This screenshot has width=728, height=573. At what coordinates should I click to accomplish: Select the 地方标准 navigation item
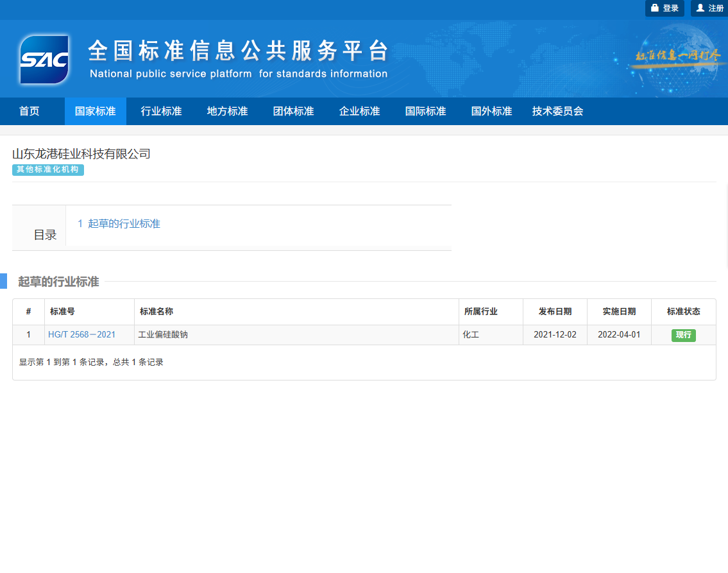tap(227, 111)
